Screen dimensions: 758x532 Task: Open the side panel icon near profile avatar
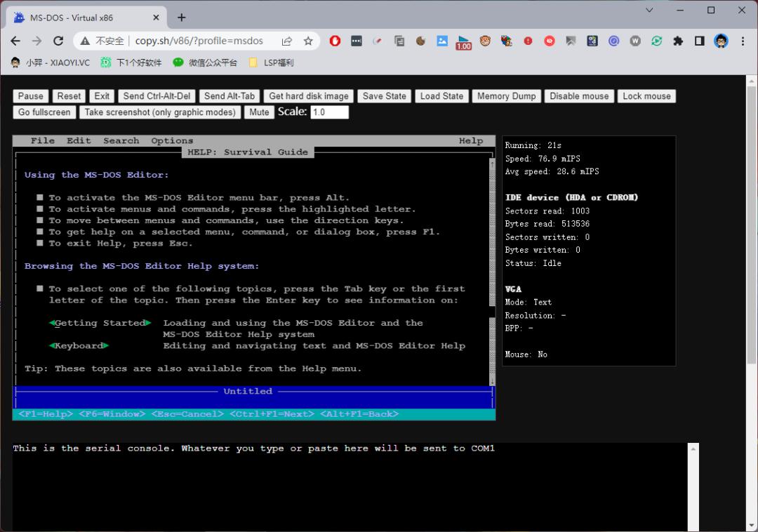coord(700,41)
